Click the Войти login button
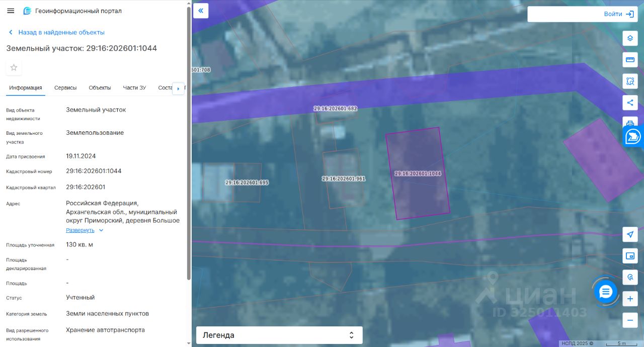The height and width of the screenshot is (347, 644). pyautogui.click(x=618, y=14)
